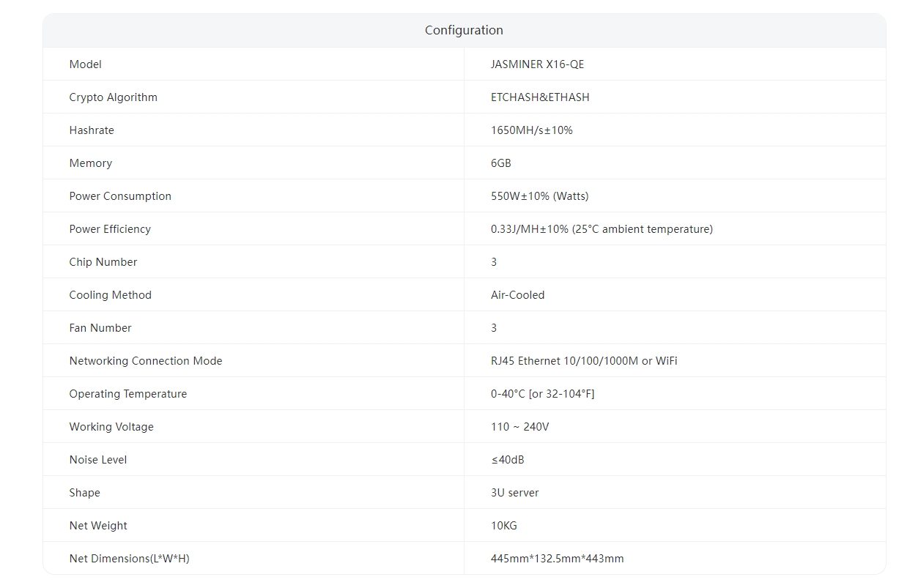Click the 1650MH/s±10% hashrate value
Viewport: 910px width, 588px height.
(x=531, y=130)
